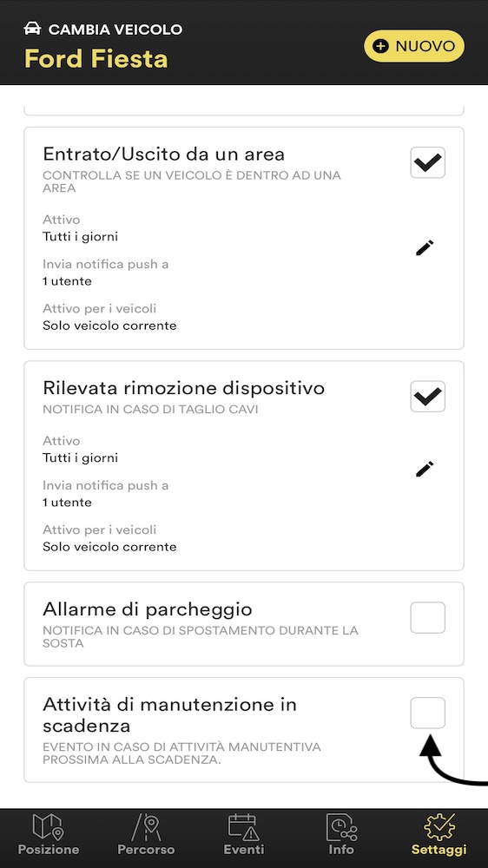
Task: Enable the Allarme di parcheggio checkbox
Action: (x=427, y=617)
